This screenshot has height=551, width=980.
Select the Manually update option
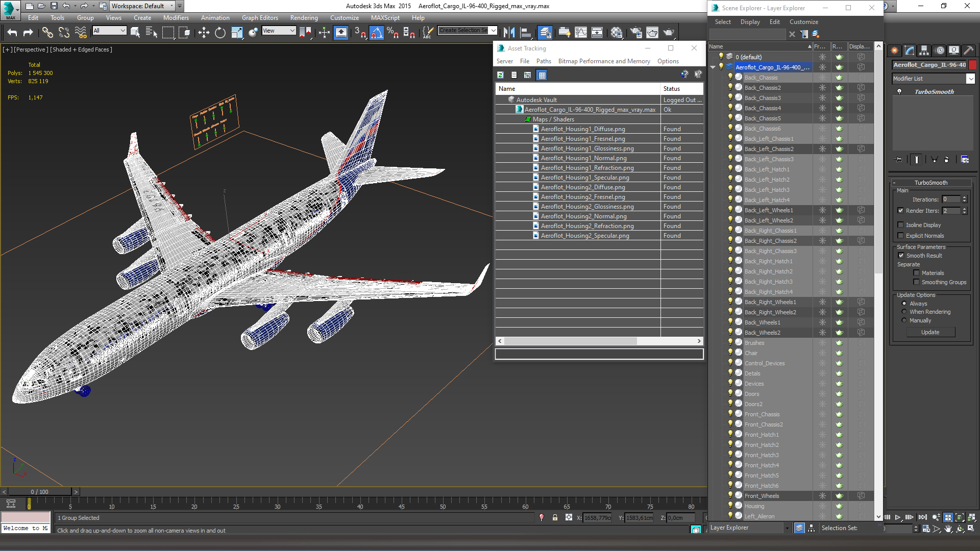click(x=904, y=320)
